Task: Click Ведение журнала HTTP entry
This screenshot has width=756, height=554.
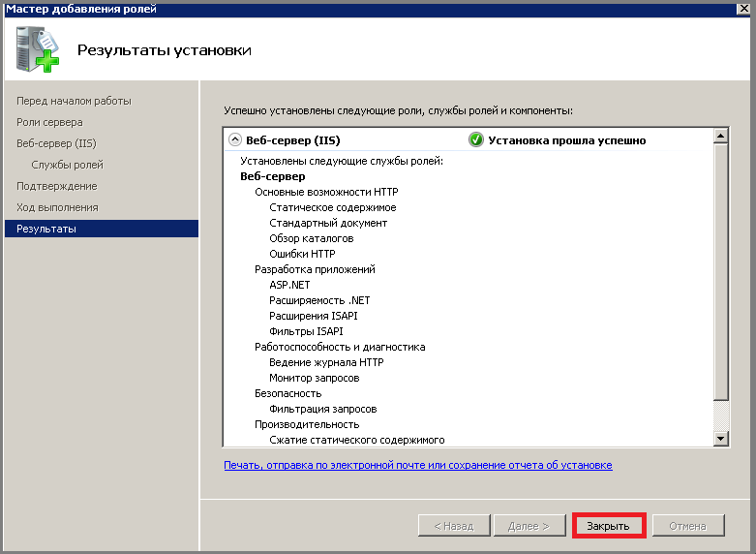Action: 326,362
